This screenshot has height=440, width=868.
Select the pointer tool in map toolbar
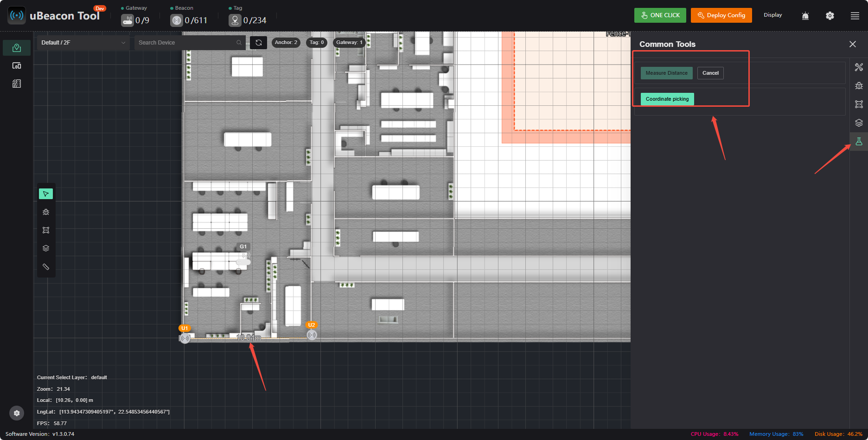[x=46, y=194]
